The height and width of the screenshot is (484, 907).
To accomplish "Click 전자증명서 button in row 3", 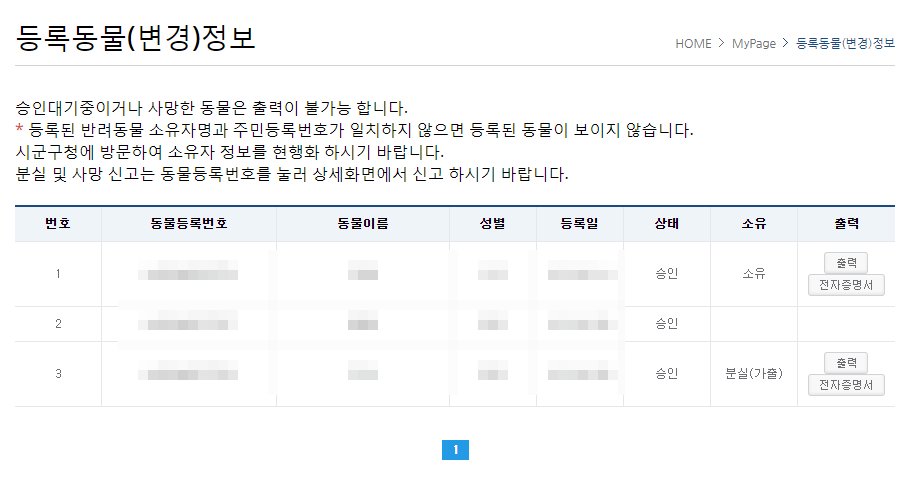I will click(x=846, y=385).
